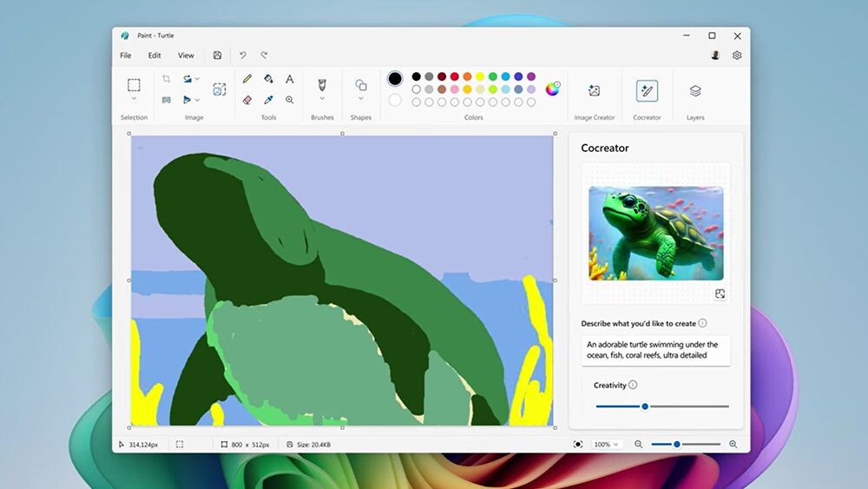Screen dimensions: 868x489
Task: Expand the Selection options chevron
Action: pos(134,99)
